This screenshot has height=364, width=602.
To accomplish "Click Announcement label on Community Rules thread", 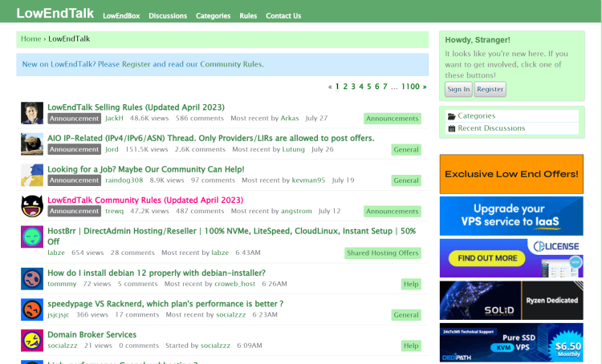I will coord(74,211).
